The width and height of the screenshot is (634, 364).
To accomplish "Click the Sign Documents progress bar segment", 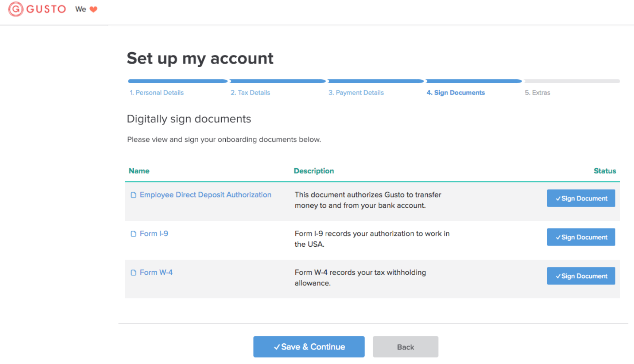I will [x=473, y=81].
